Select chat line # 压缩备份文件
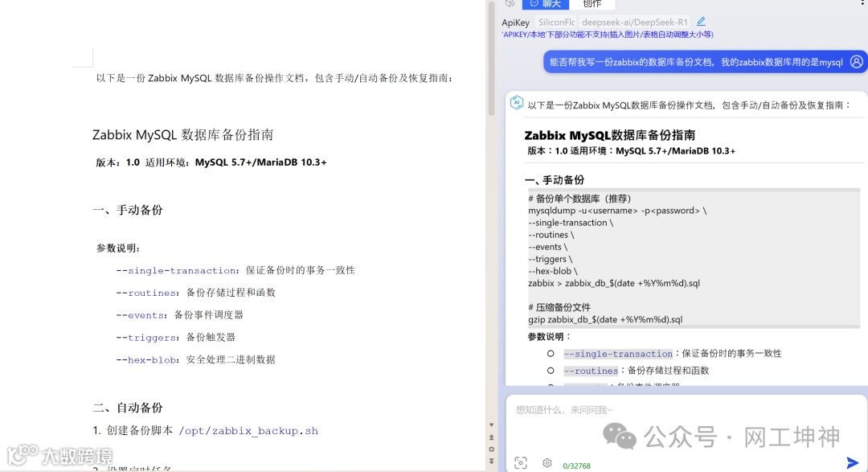Viewport: 868px width, 472px height. pyautogui.click(x=559, y=307)
